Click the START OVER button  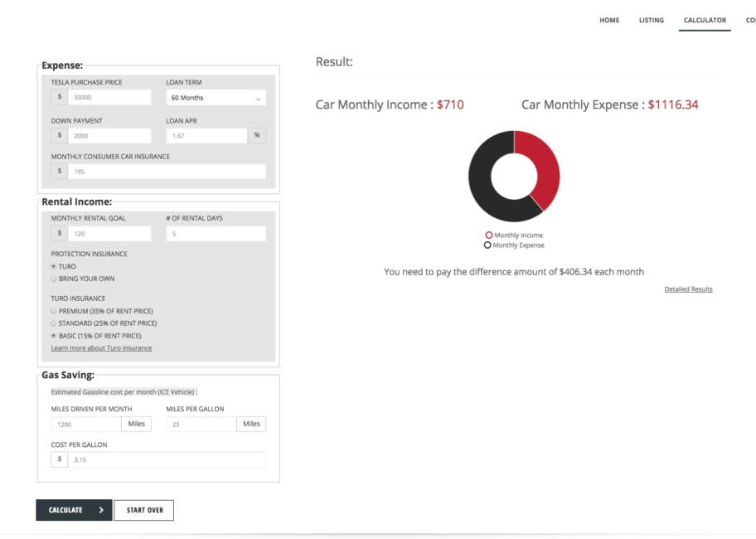(143, 510)
